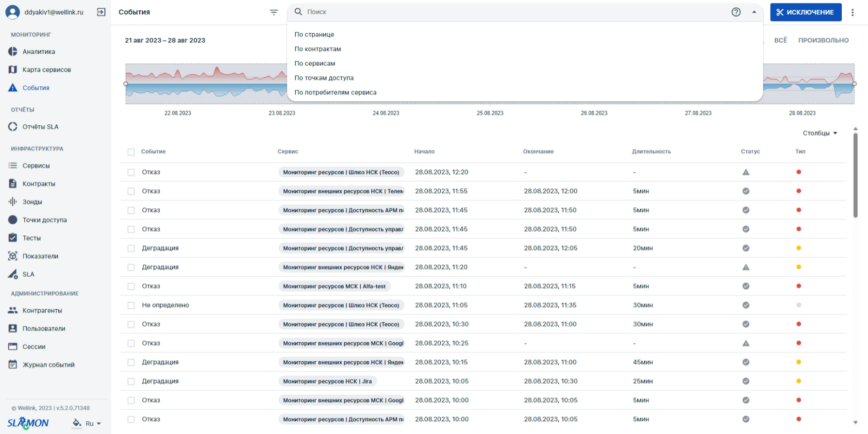
Task: Open the search help question mark icon
Action: pyautogui.click(x=736, y=12)
